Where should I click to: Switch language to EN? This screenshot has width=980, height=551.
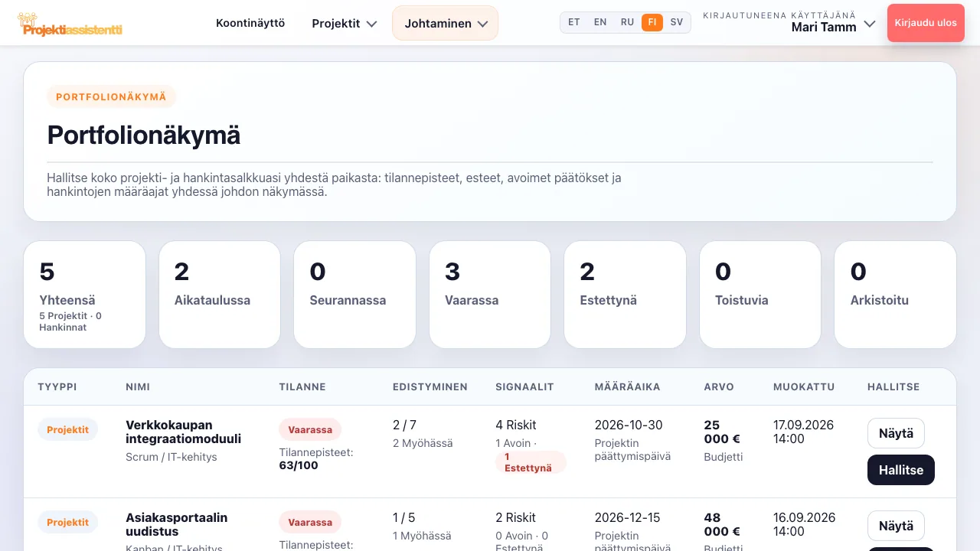(x=600, y=22)
